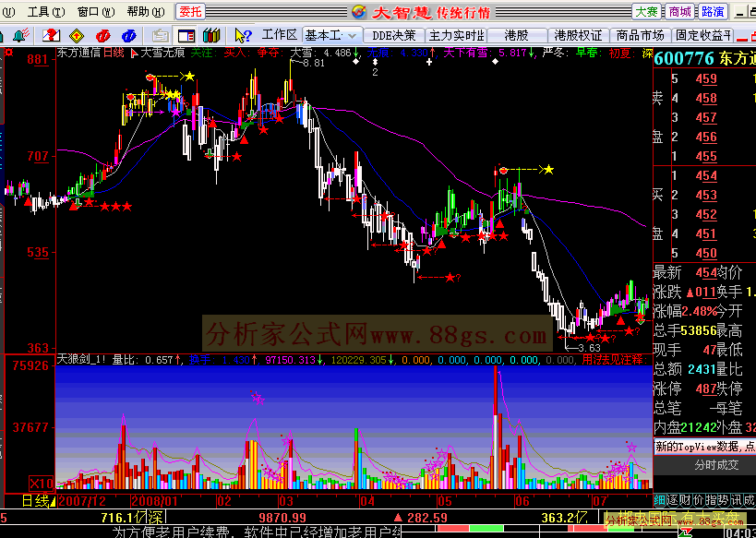Image resolution: width=756 pixels, height=538 pixels.
Task: Click the 716.1亿 turnover in status bar
Action: pyautogui.click(x=124, y=518)
